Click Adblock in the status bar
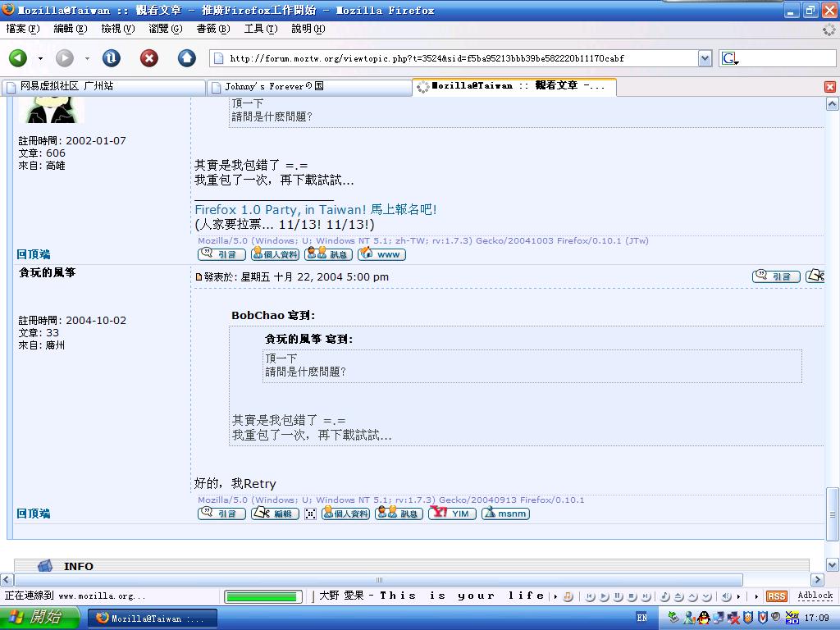This screenshot has width=840, height=630. 815,596
